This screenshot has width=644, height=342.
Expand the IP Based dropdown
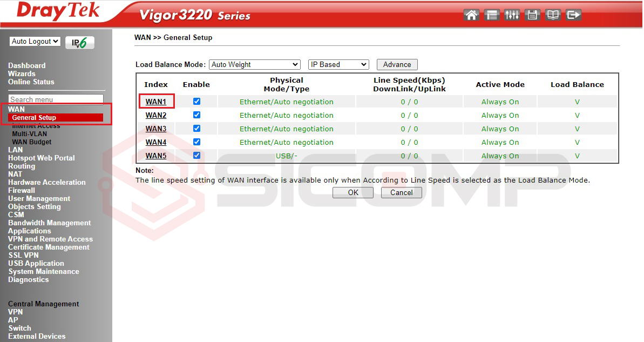338,65
